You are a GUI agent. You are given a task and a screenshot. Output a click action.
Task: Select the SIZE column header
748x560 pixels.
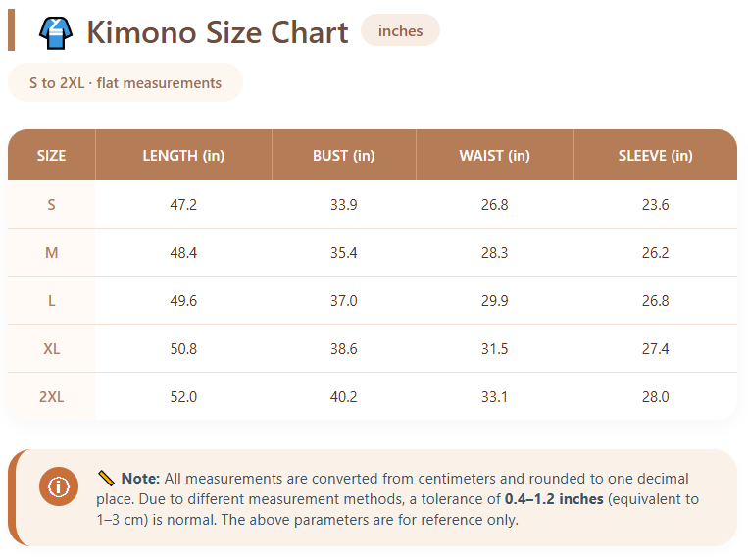[51, 156]
